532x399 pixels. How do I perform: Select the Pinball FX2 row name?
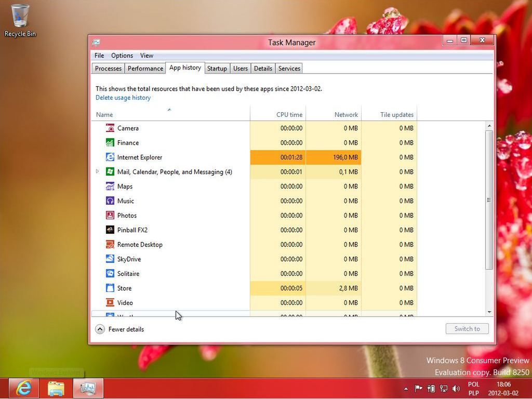point(132,230)
